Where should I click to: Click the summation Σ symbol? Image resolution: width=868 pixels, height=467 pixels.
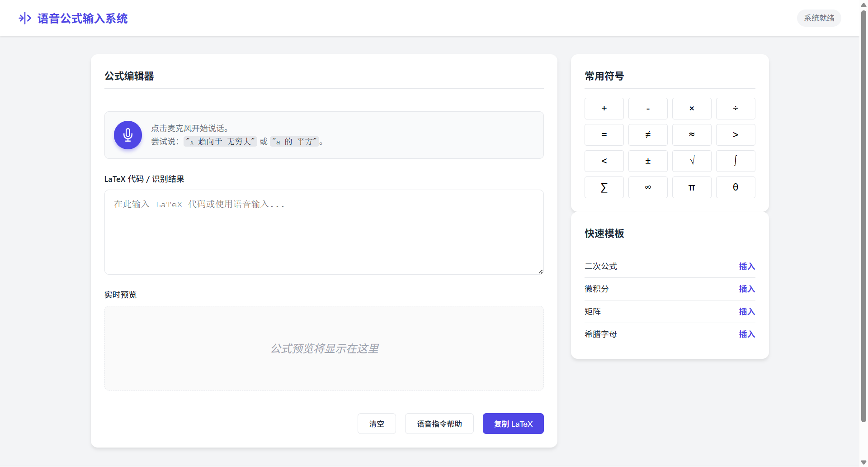click(x=604, y=187)
